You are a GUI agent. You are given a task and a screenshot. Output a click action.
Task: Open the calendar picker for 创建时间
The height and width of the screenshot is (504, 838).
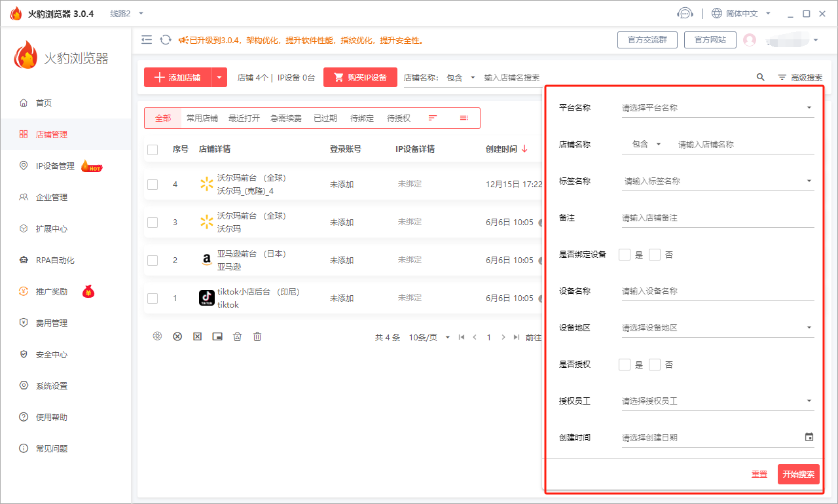coord(809,436)
